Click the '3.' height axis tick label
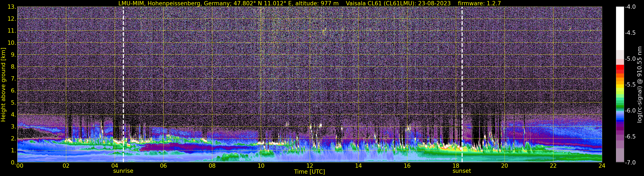 (13, 127)
